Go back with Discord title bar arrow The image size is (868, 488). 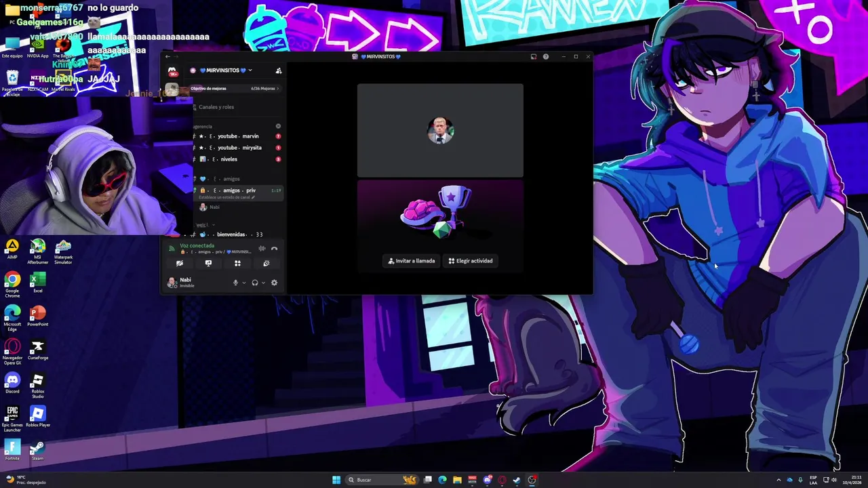(x=168, y=57)
